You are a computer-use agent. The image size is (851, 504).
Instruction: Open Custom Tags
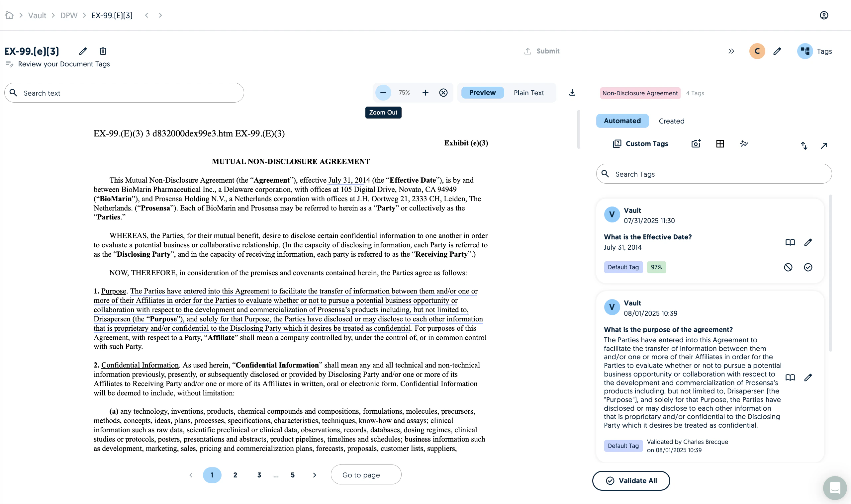coord(640,144)
